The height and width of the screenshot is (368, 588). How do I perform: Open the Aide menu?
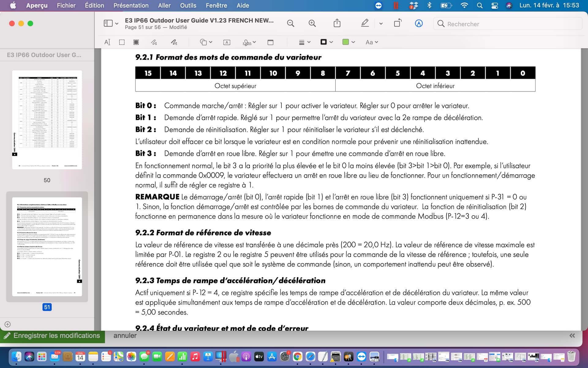point(243,6)
